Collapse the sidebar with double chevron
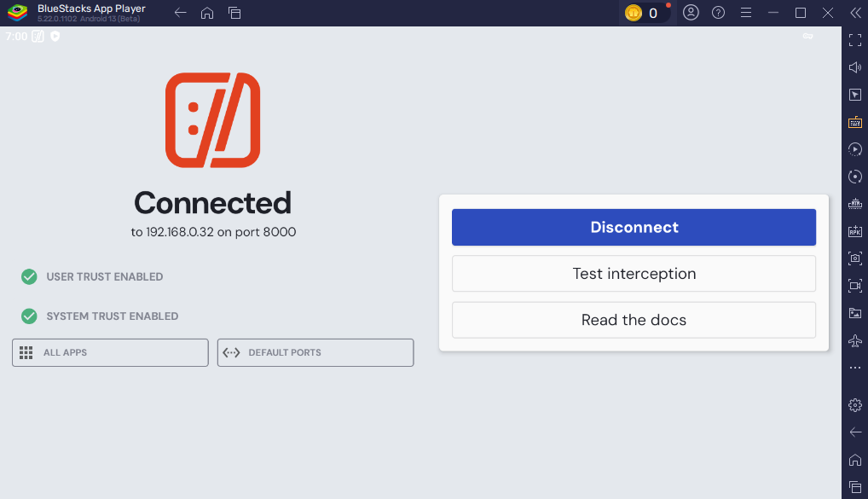868x499 pixels. [856, 13]
